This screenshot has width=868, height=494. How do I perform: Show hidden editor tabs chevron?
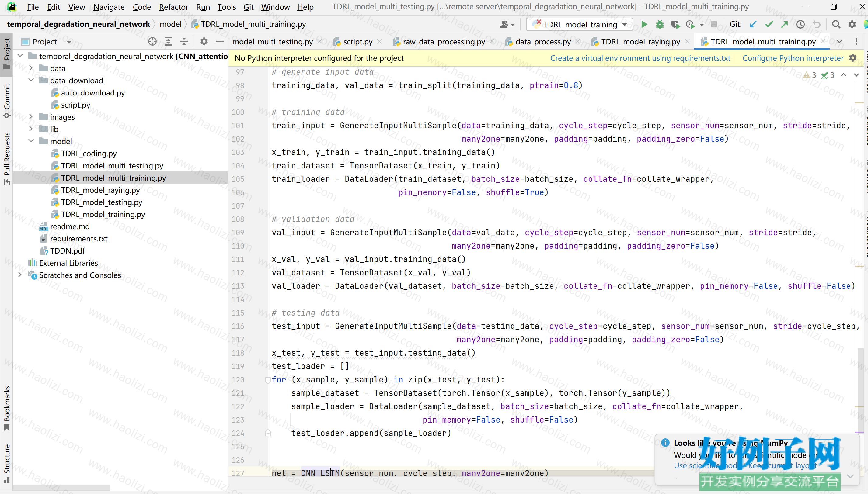tap(839, 42)
